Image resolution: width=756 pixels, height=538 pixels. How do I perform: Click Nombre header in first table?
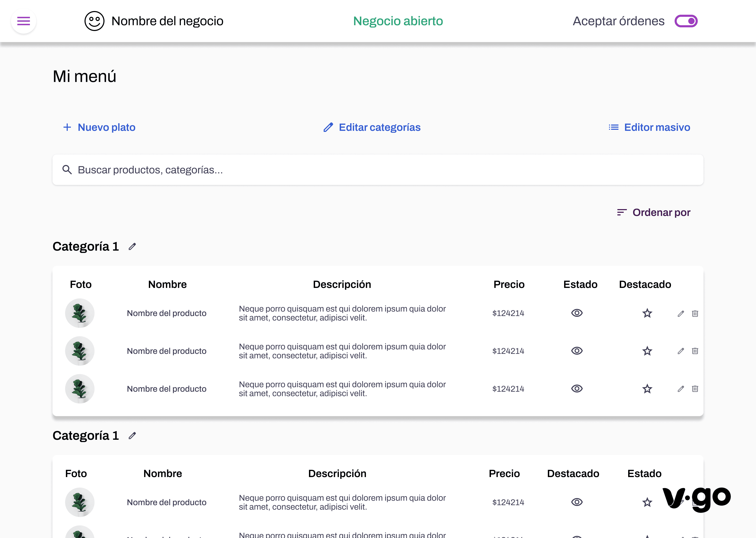click(x=167, y=284)
